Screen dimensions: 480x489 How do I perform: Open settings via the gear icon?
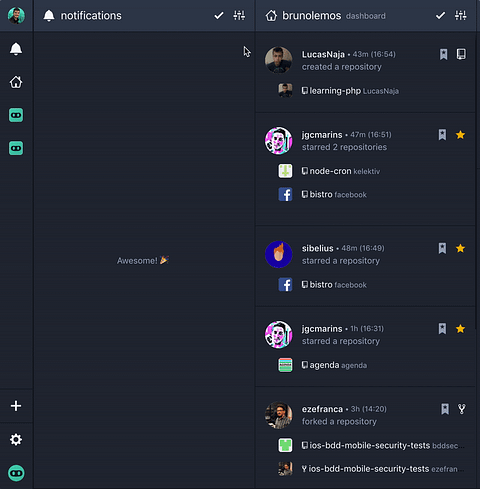[16, 440]
